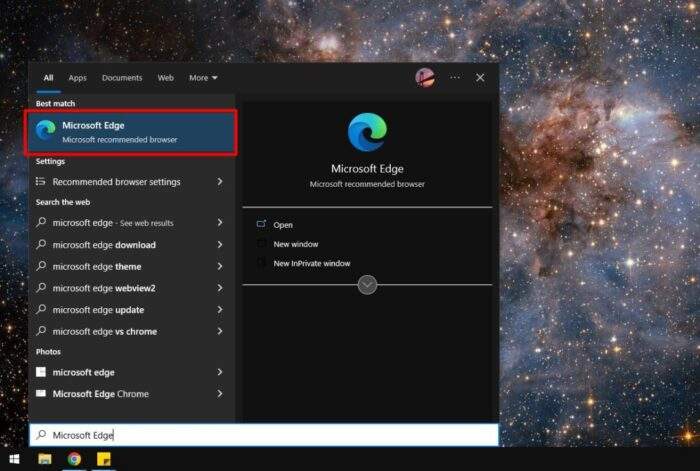Choose New window action
The width and height of the screenshot is (700, 471).
coord(296,244)
